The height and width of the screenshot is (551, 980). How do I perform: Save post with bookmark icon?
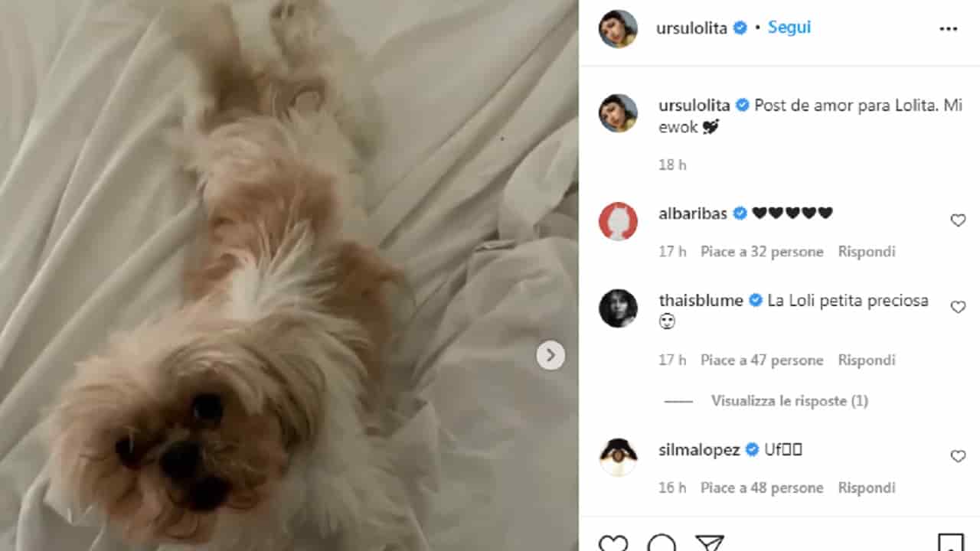(x=950, y=543)
